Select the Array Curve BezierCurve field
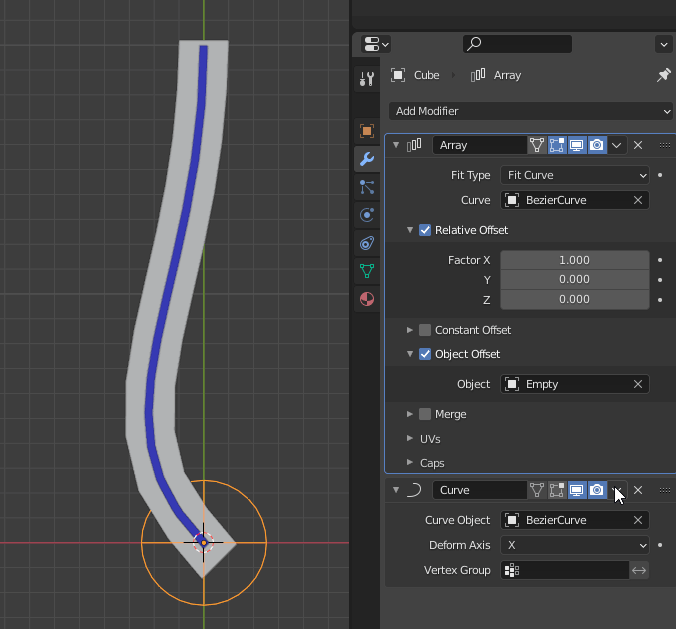The image size is (676, 629). click(575, 200)
